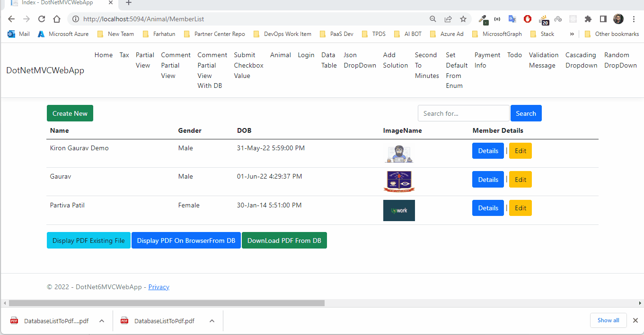Edit the Kiron Gaurav Demo member
The width and height of the screenshot is (644, 335).
(x=520, y=151)
